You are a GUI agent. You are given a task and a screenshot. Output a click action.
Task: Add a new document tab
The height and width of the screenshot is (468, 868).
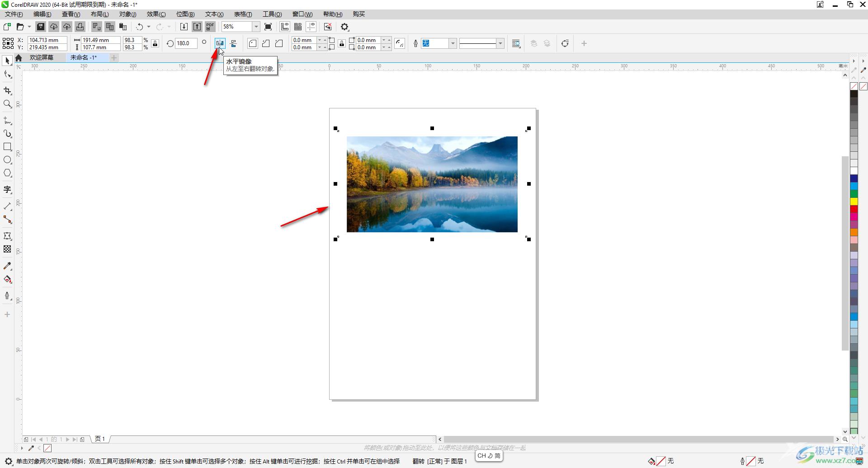coord(114,57)
